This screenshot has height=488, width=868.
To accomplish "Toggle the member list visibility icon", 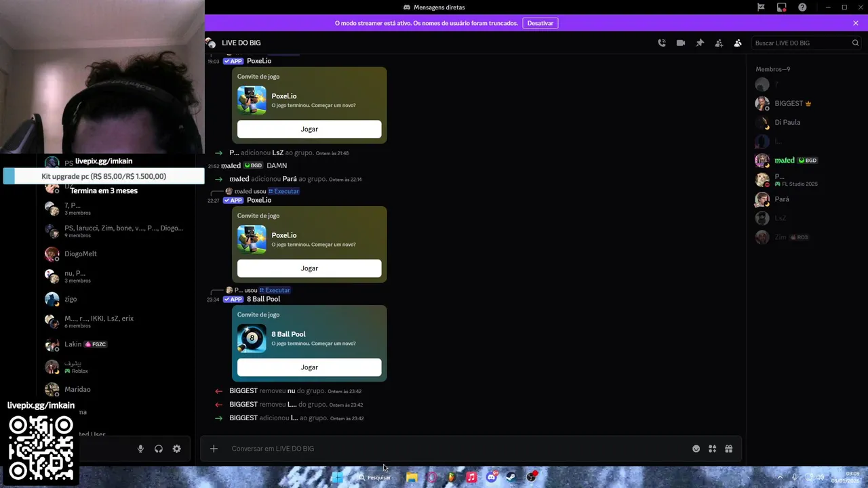I will (738, 43).
